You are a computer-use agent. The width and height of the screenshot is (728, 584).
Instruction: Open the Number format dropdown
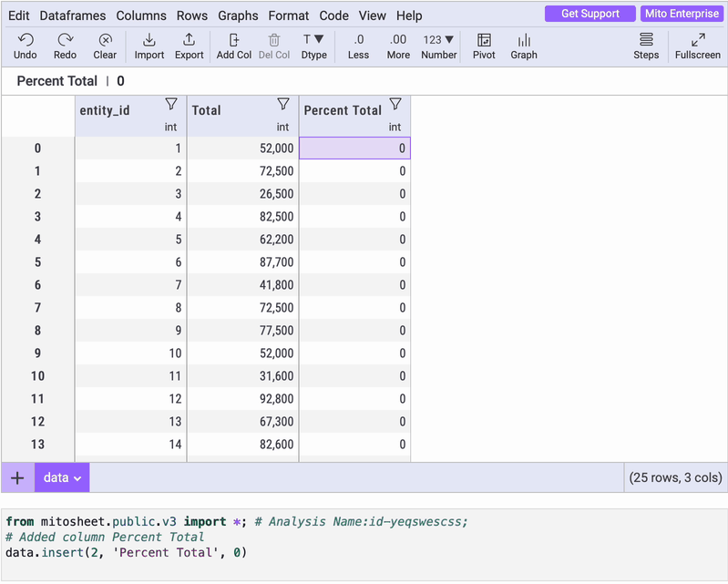tap(439, 46)
